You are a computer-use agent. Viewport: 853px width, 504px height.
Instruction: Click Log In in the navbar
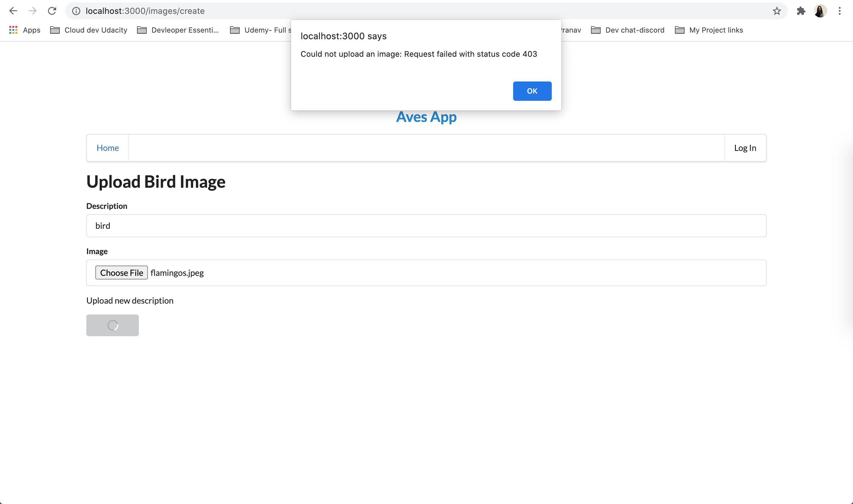[745, 148]
